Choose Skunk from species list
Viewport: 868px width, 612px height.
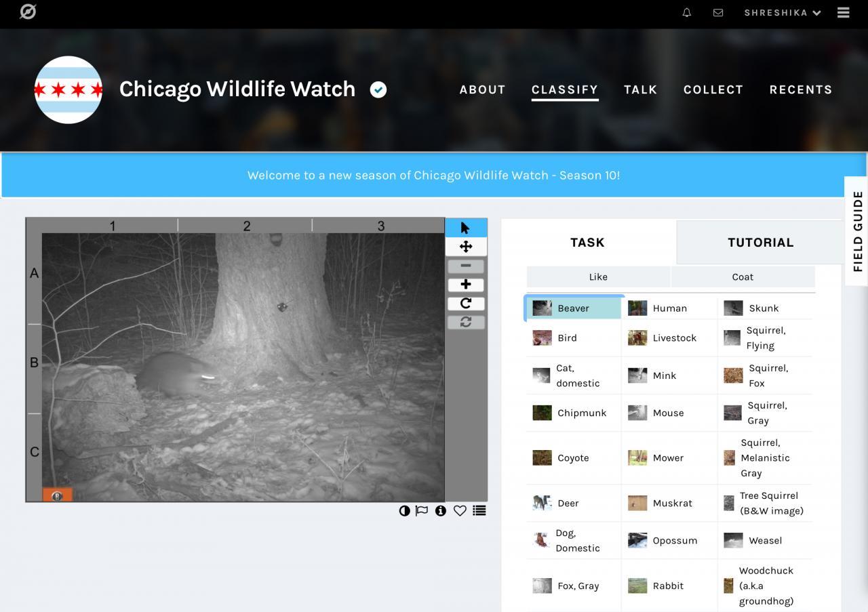pos(765,308)
